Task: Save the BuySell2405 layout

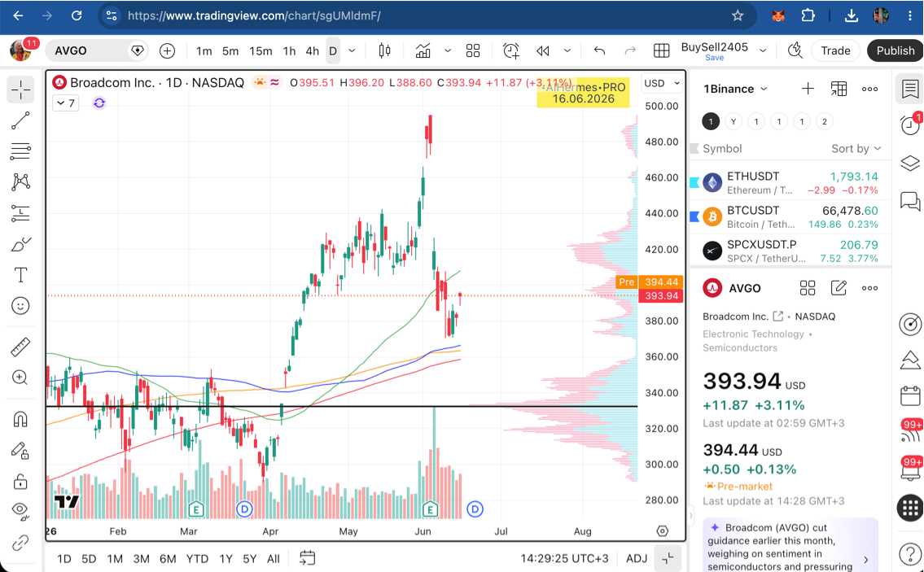Action: (x=714, y=59)
